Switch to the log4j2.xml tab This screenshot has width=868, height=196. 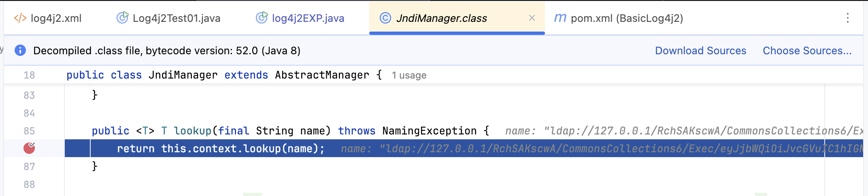click(48, 18)
